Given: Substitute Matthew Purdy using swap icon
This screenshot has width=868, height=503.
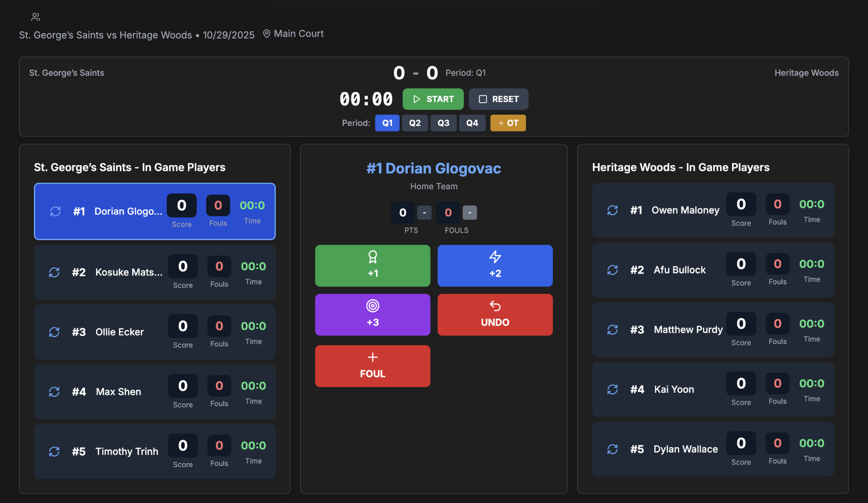Looking at the screenshot, I should click(x=613, y=330).
